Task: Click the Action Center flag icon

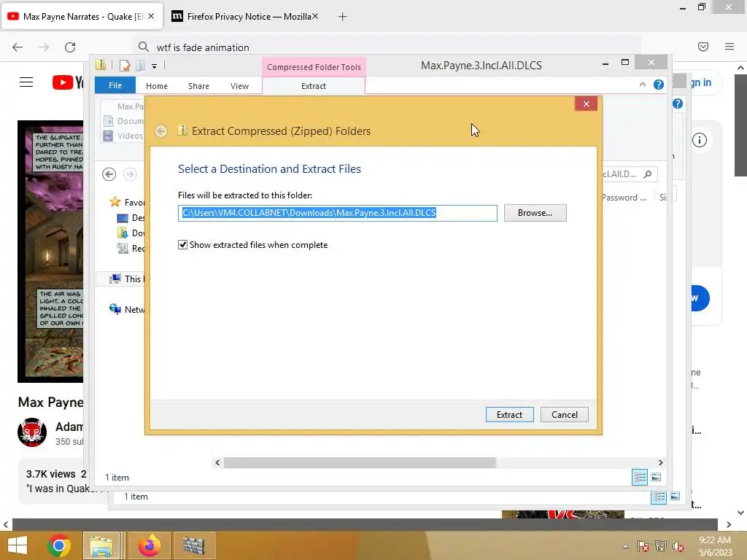Action: click(x=643, y=546)
